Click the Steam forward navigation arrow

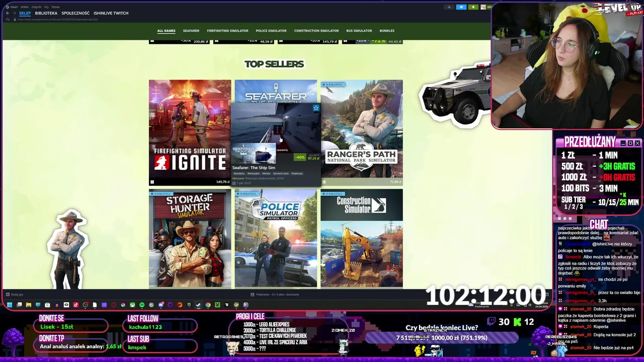click(x=14, y=13)
